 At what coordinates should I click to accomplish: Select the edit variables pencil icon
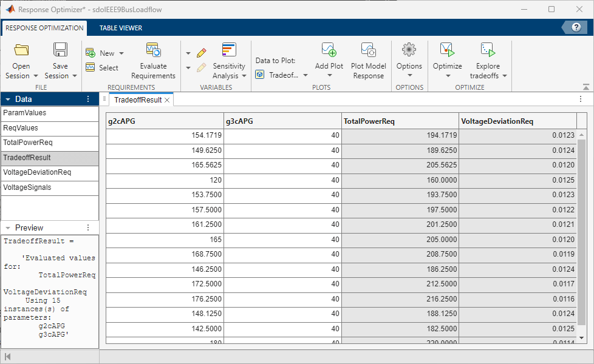pos(201,52)
